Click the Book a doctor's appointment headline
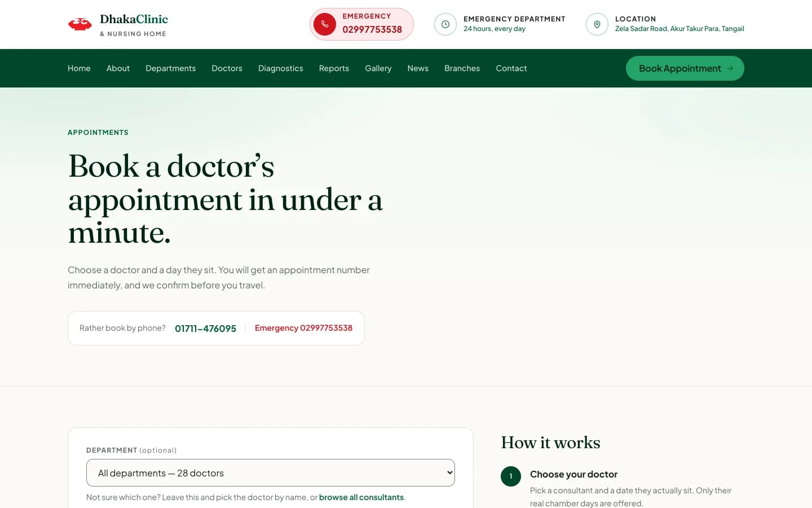This screenshot has height=508, width=812. [226, 199]
